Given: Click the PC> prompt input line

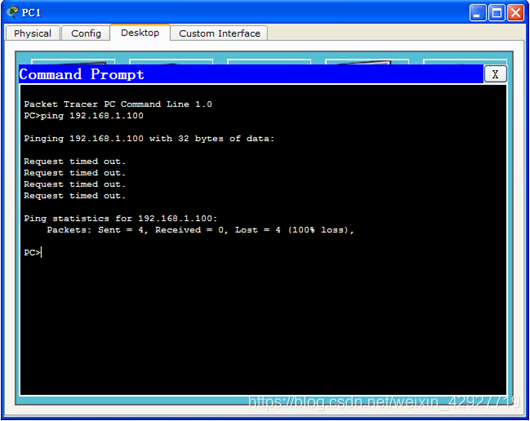Looking at the screenshot, I should click(33, 252).
